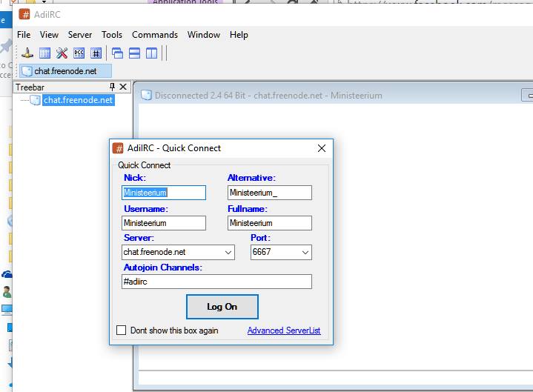The image size is (533, 392).
Task: Open the Advanced ServerList link
Action: (x=284, y=330)
